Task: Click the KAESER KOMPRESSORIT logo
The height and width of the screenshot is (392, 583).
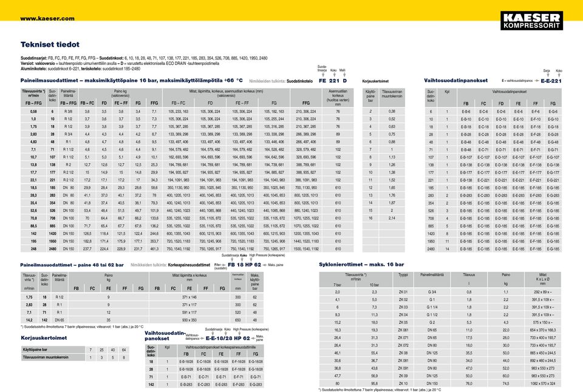Action: point(531,21)
